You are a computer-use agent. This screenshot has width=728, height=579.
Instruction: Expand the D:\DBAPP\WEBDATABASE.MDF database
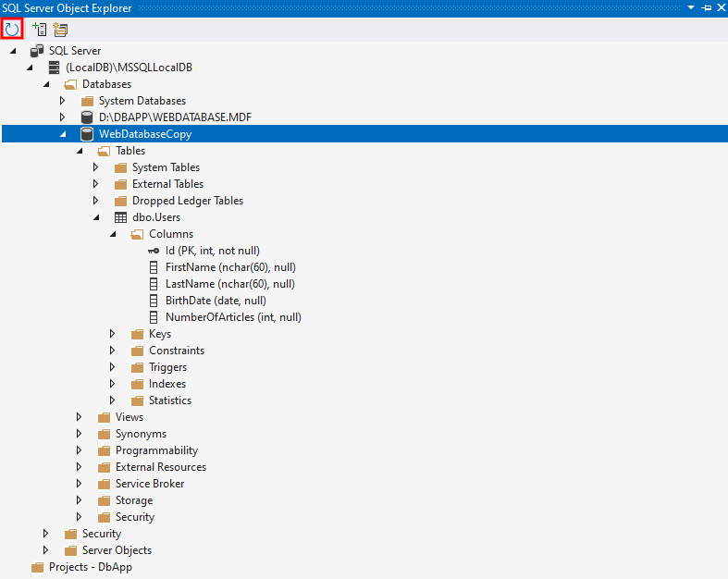point(62,117)
